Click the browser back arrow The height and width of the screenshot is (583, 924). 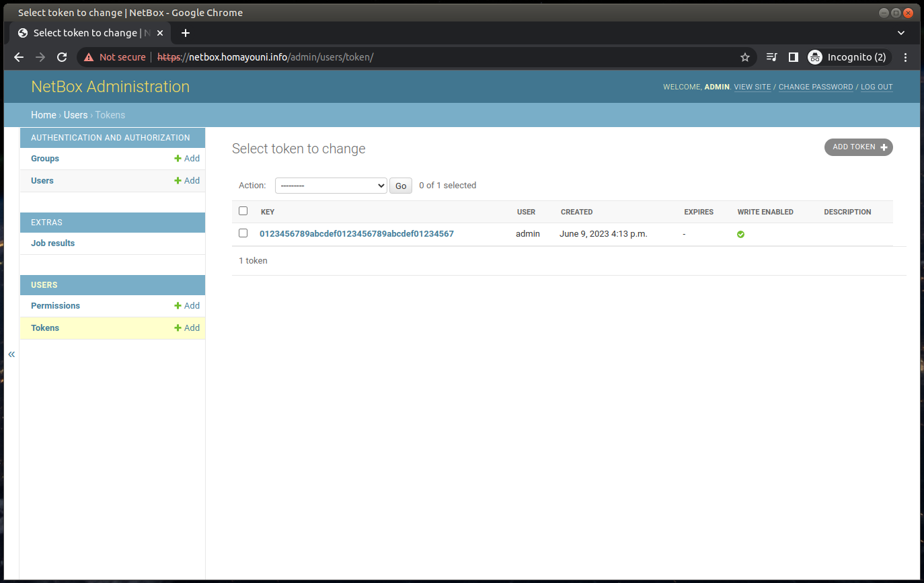[19, 57]
